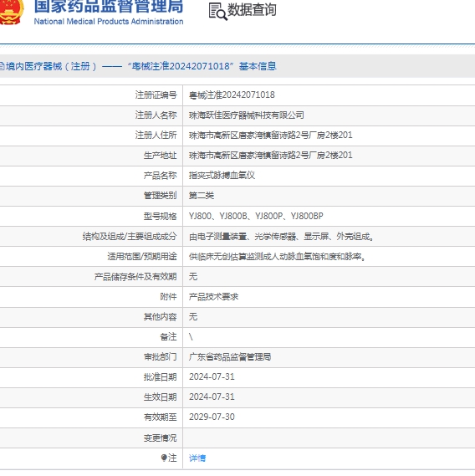The image size is (475, 476).
Task: Select registrant name 珠海跃佳医疗器械科技有限公司
Action: [247, 115]
